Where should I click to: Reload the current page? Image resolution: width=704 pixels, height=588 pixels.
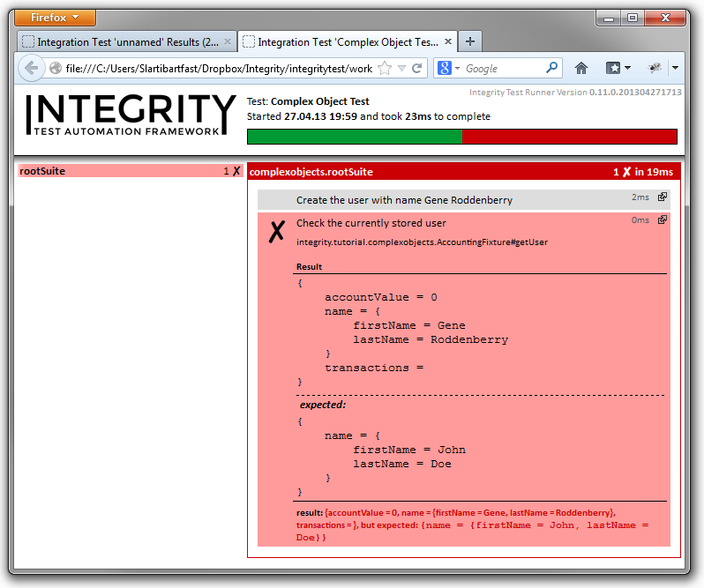(417, 68)
